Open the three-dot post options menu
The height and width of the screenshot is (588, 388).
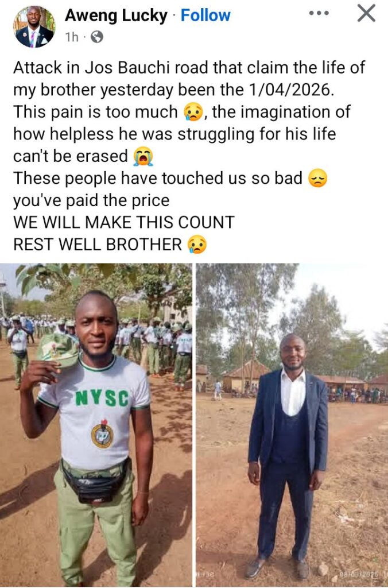pos(319,13)
